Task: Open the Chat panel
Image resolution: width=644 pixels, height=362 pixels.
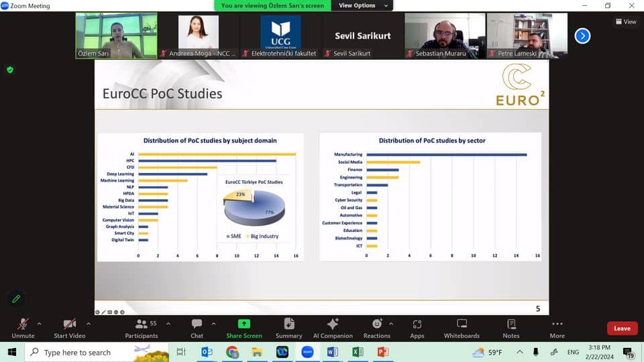Action: [197, 328]
